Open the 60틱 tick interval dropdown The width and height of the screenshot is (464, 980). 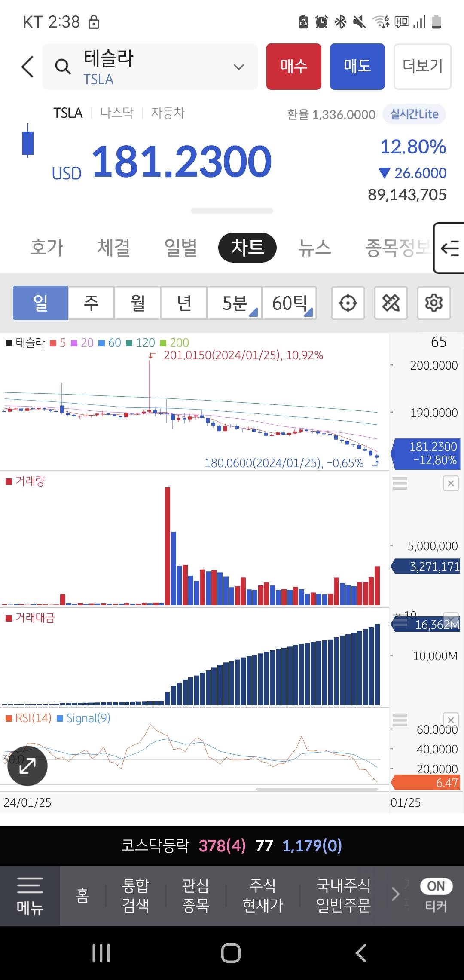click(x=290, y=303)
